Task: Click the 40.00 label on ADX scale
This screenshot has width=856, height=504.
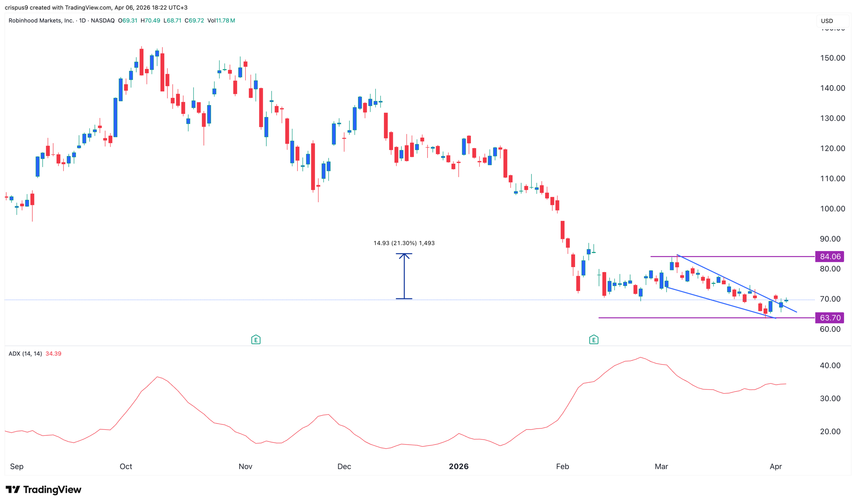Action: [830, 365]
